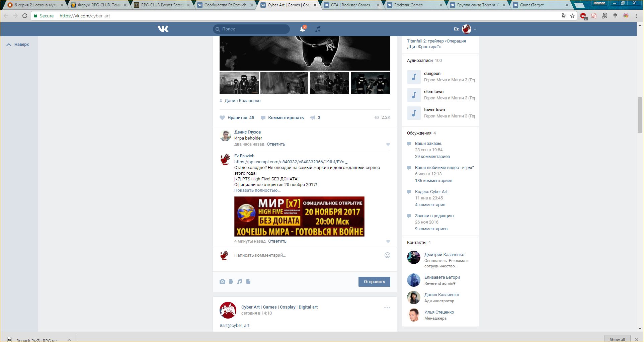Open Ваши любимые видео - игры discussion
This screenshot has height=342, width=644.
pyautogui.click(x=445, y=168)
